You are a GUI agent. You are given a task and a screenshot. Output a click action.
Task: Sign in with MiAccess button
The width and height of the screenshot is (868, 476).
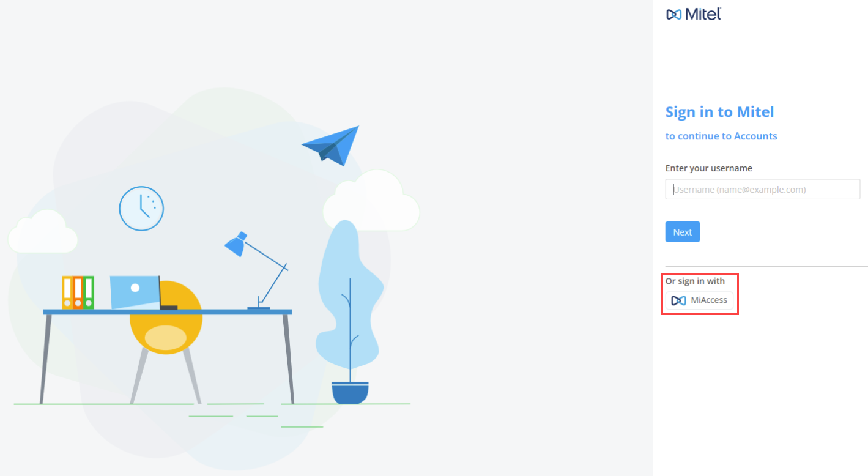pyautogui.click(x=699, y=300)
